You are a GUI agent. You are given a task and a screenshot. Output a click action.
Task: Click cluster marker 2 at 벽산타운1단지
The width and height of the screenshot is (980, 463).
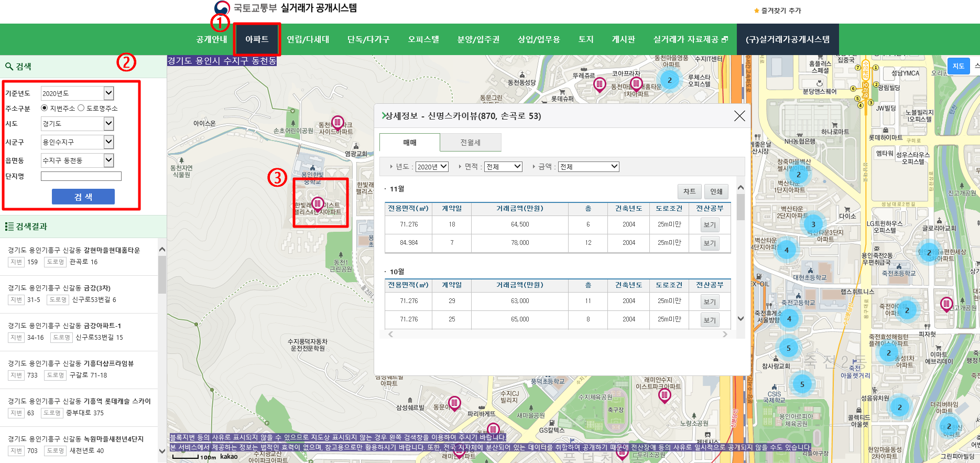(798, 175)
